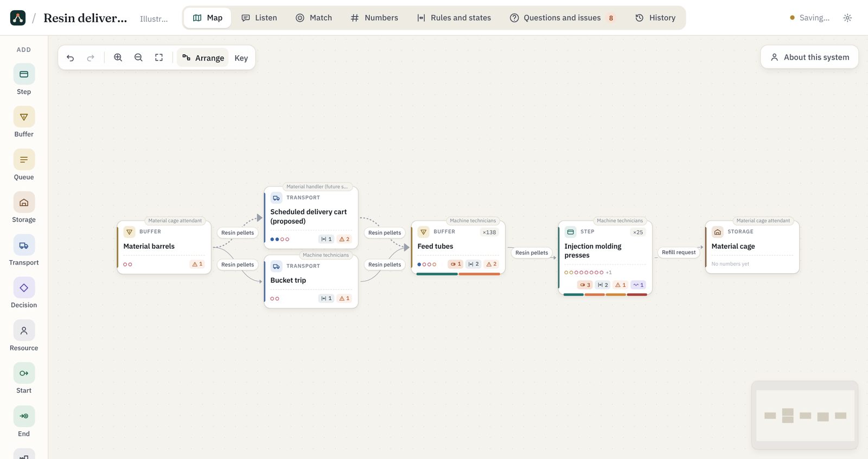868x459 pixels.
Task: Add a Storage node from the sidebar
Action: 24,208
